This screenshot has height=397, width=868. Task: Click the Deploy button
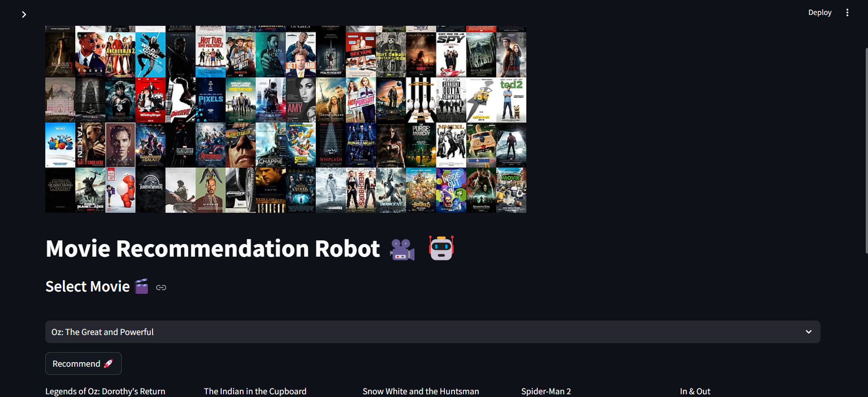pos(820,13)
